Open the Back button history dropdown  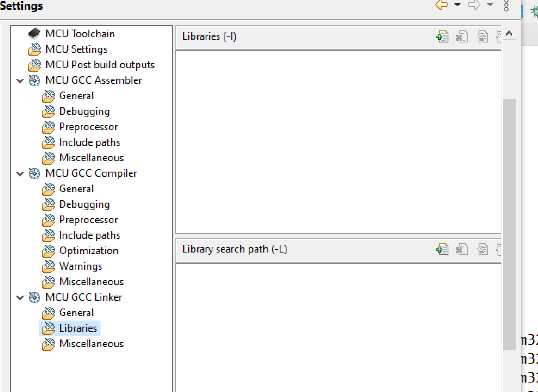coord(457,5)
